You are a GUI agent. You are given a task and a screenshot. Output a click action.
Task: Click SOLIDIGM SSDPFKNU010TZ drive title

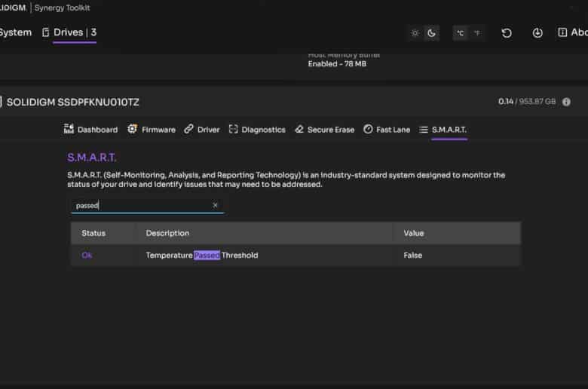(x=73, y=102)
